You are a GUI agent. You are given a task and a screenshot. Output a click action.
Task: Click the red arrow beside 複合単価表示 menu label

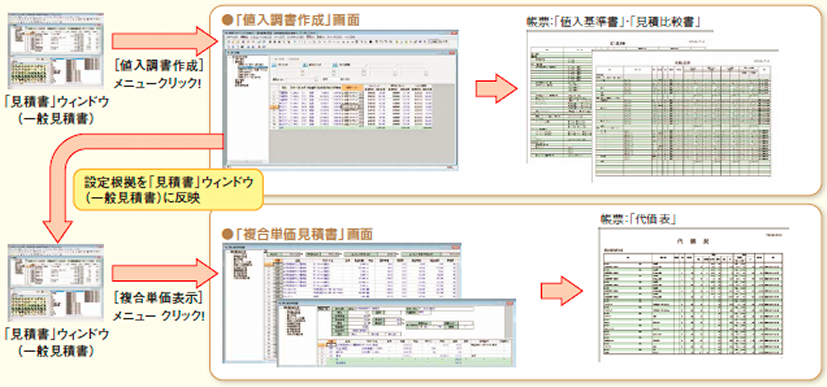click(x=165, y=273)
